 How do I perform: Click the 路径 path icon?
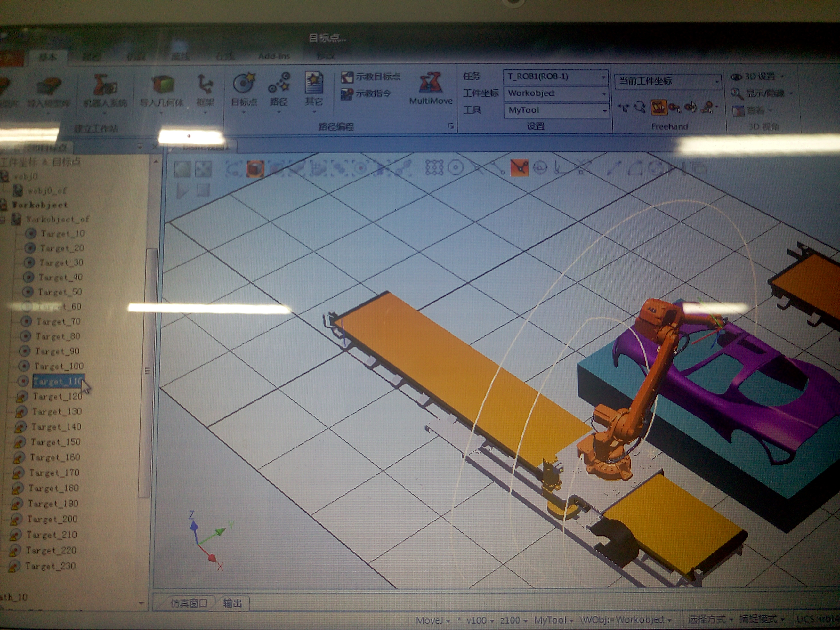tap(279, 84)
